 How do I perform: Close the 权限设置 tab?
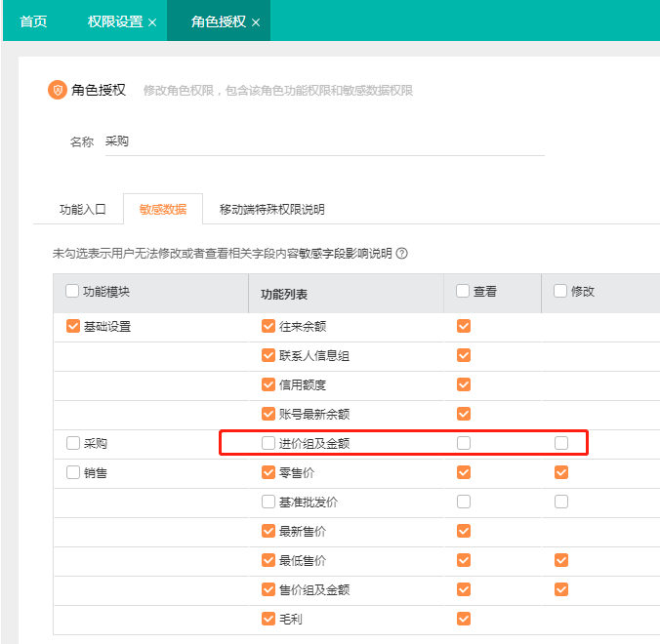152,21
